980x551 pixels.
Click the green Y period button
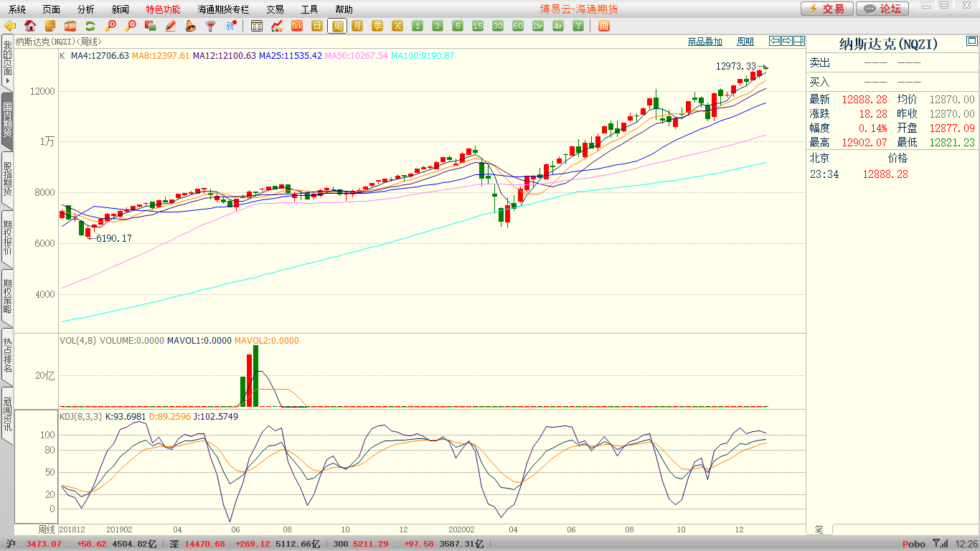coord(578,26)
